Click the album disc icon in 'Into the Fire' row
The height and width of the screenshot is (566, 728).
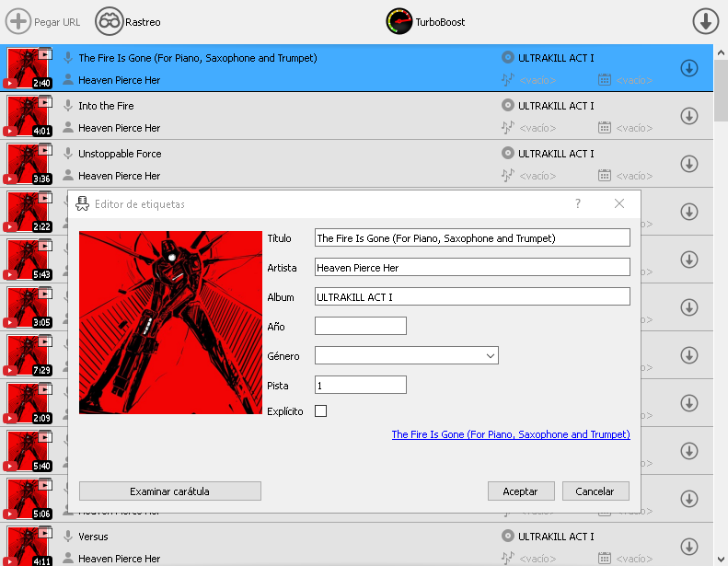pos(508,105)
